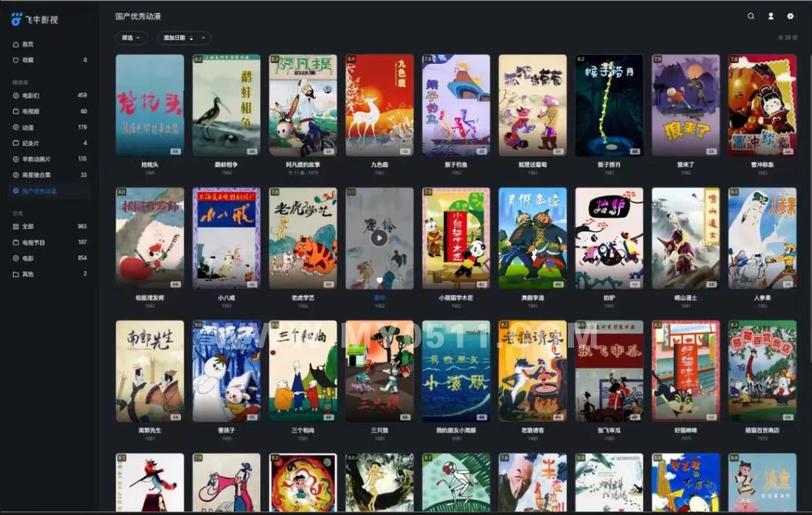812x515 pixels.
Task: Click the user account icon
Action: [x=771, y=16]
